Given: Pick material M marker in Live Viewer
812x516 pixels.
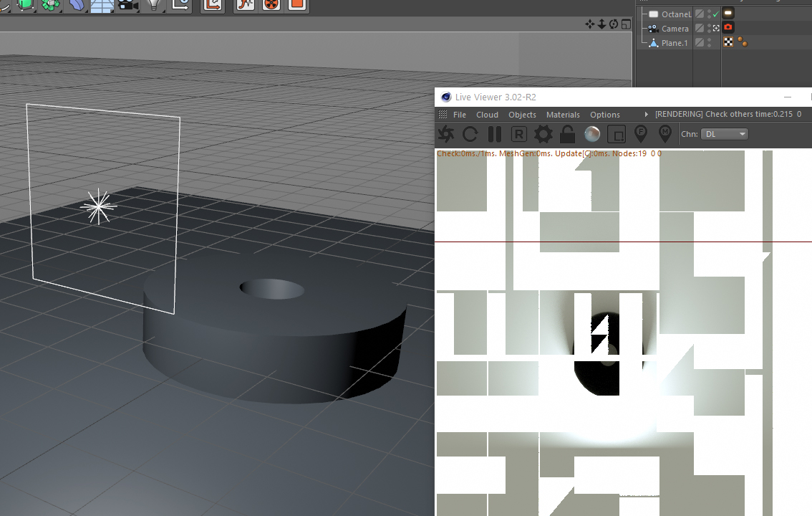Looking at the screenshot, I should tap(665, 134).
